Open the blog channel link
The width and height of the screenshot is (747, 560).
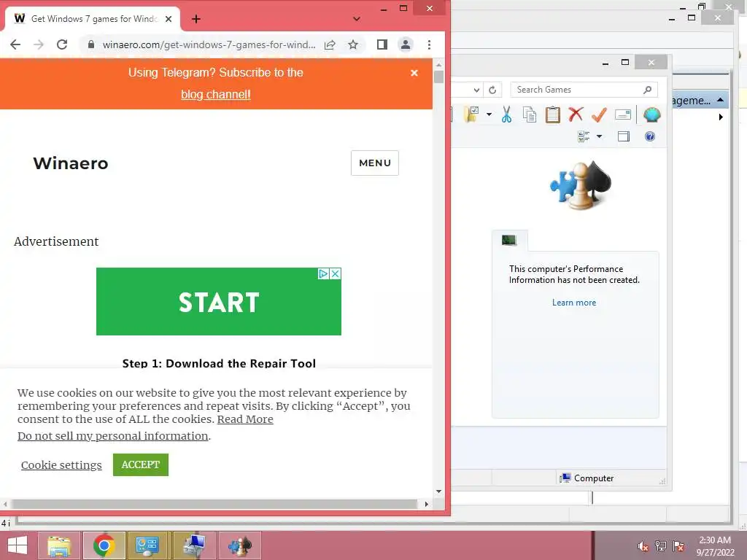216,94
